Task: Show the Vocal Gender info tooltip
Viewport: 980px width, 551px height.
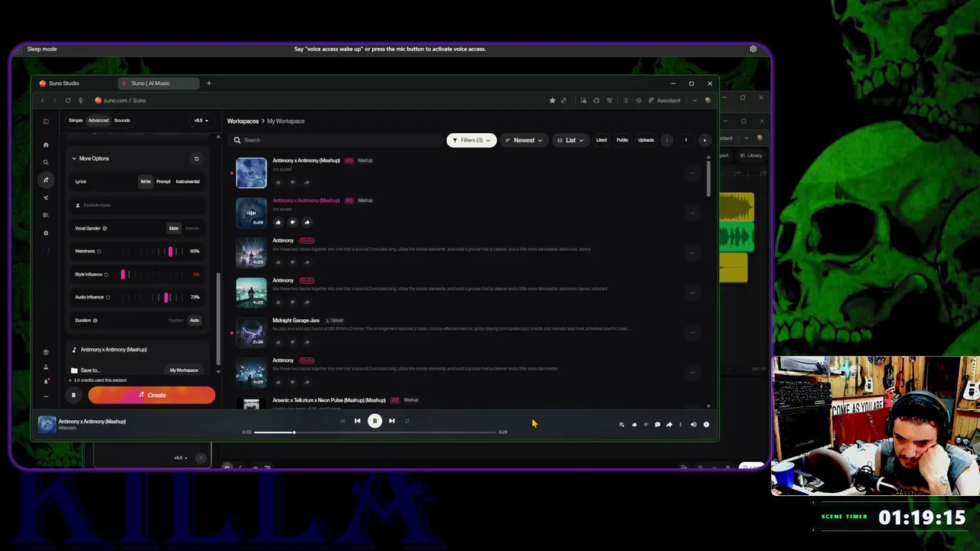Action: pos(105,228)
